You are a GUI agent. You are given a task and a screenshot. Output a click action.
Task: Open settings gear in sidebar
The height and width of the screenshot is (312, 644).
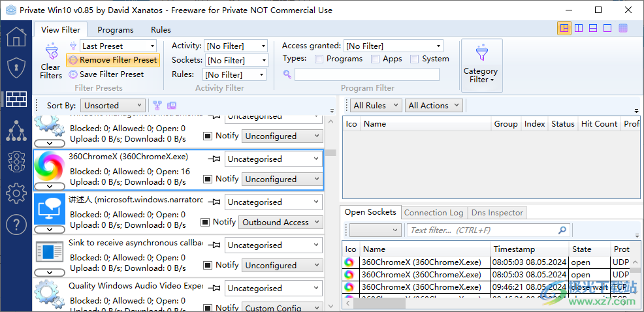point(16,193)
